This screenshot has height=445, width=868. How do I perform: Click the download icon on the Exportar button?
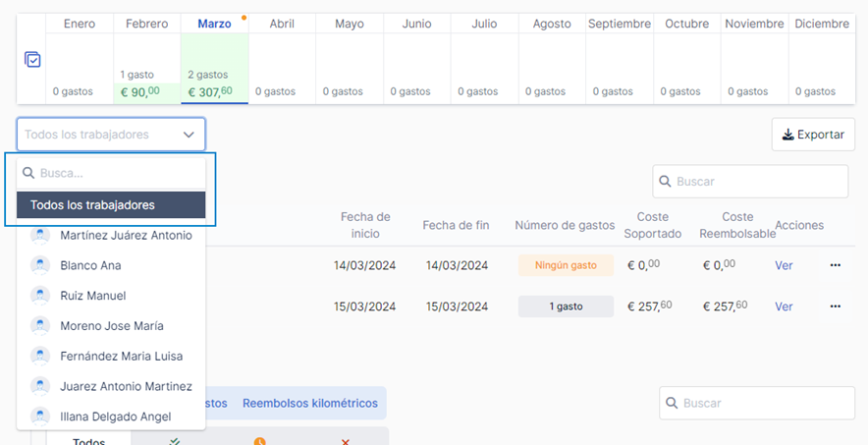pos(787,135)
